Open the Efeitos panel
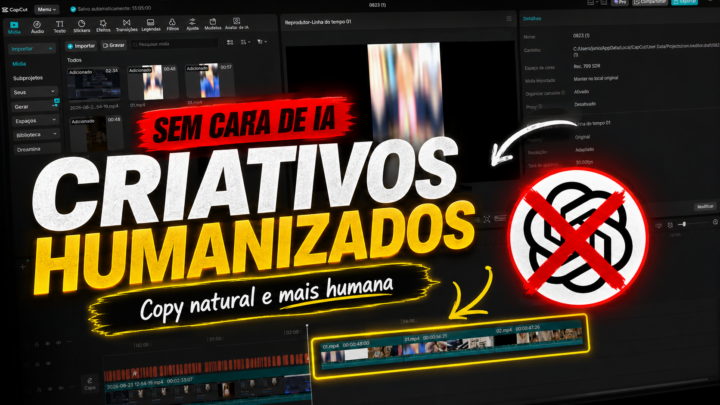The image size is (720, 405). pyautogui.click(x=103, y=26)
